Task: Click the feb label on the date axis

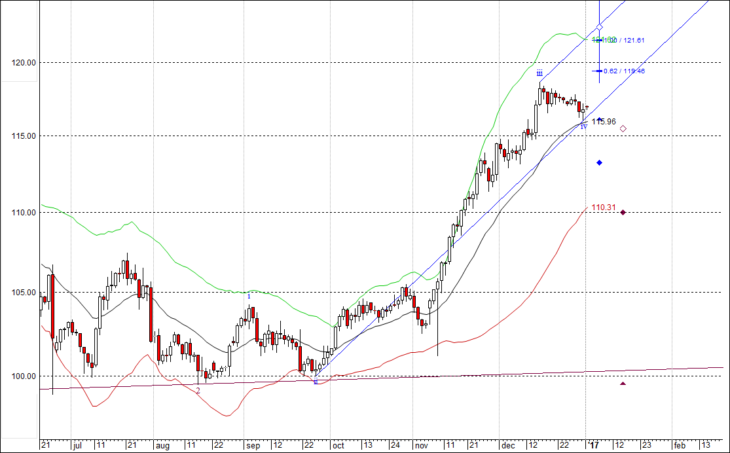Action: tap(680, 446)
